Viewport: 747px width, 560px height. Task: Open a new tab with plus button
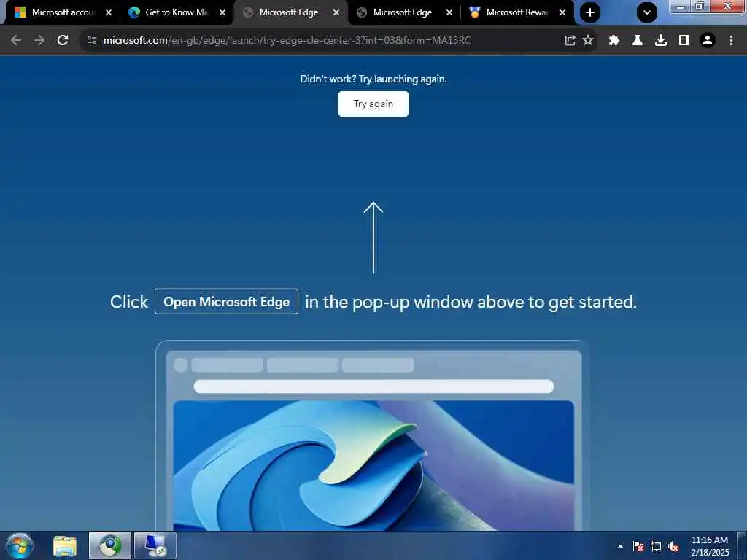click(589, 12)
